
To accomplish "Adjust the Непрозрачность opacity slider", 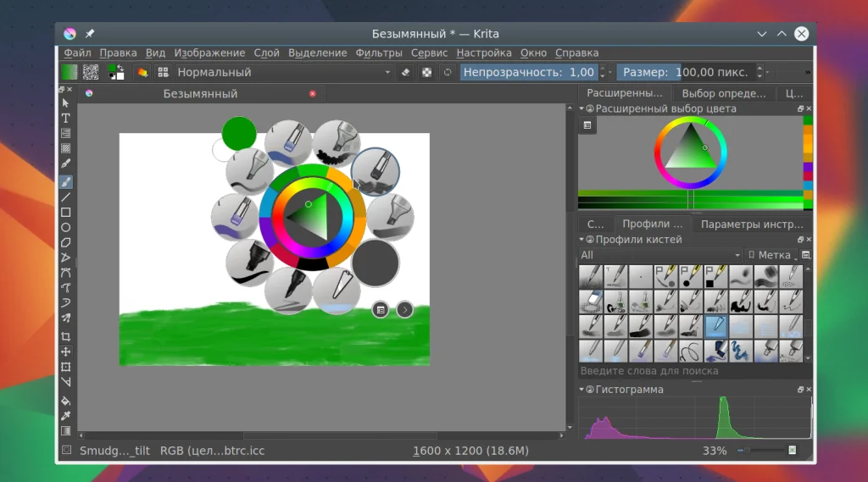I will (529, 73).
